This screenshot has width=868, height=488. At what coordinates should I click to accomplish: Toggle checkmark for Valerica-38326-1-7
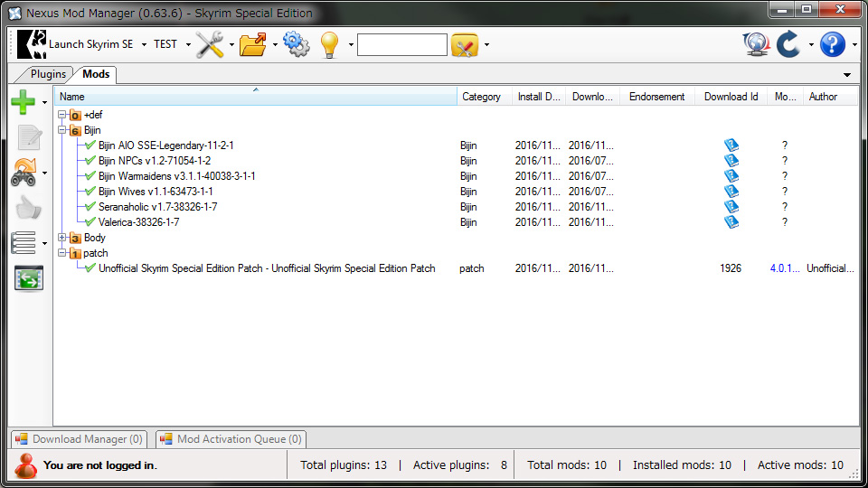pyautogui.click(x=90, y=222)
